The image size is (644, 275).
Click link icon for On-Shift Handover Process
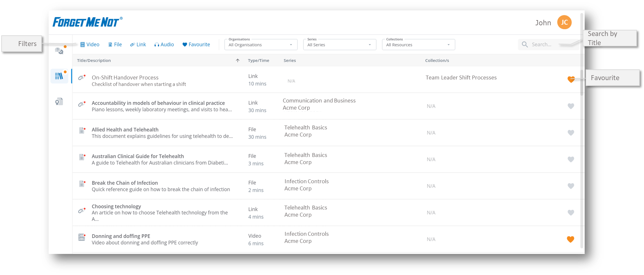82,78
